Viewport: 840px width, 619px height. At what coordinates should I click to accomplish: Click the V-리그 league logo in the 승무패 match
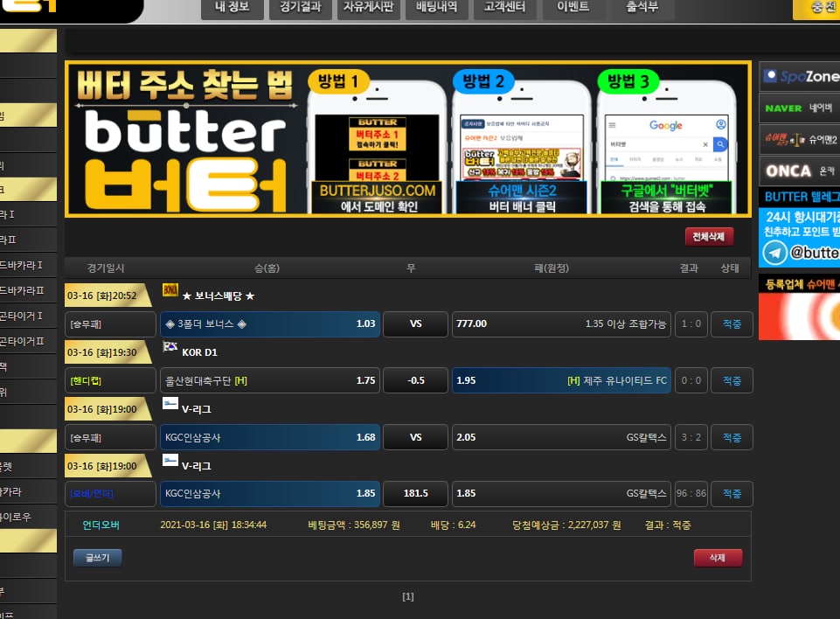[170, 405]
